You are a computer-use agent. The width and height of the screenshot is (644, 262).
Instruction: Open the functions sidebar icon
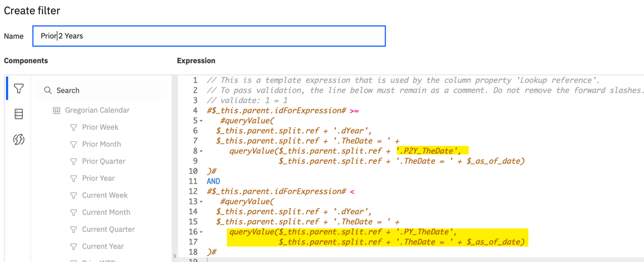coord(19,140)
